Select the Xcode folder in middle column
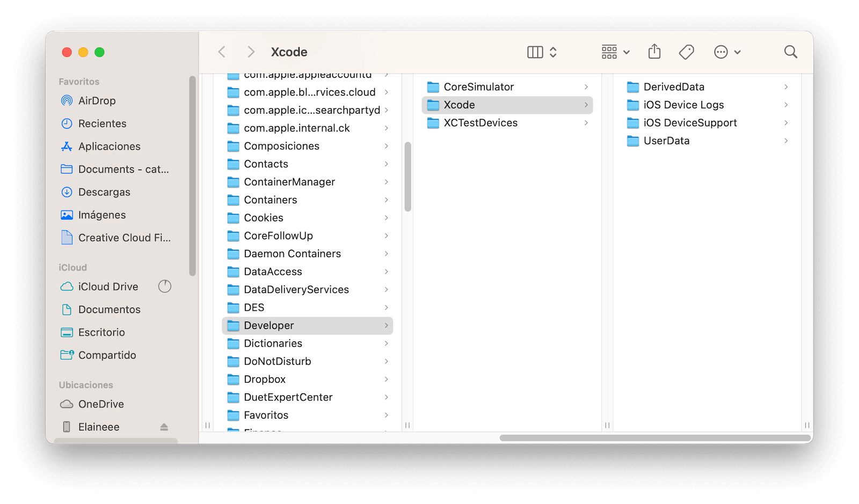859x504 pixels. [507, 105]
